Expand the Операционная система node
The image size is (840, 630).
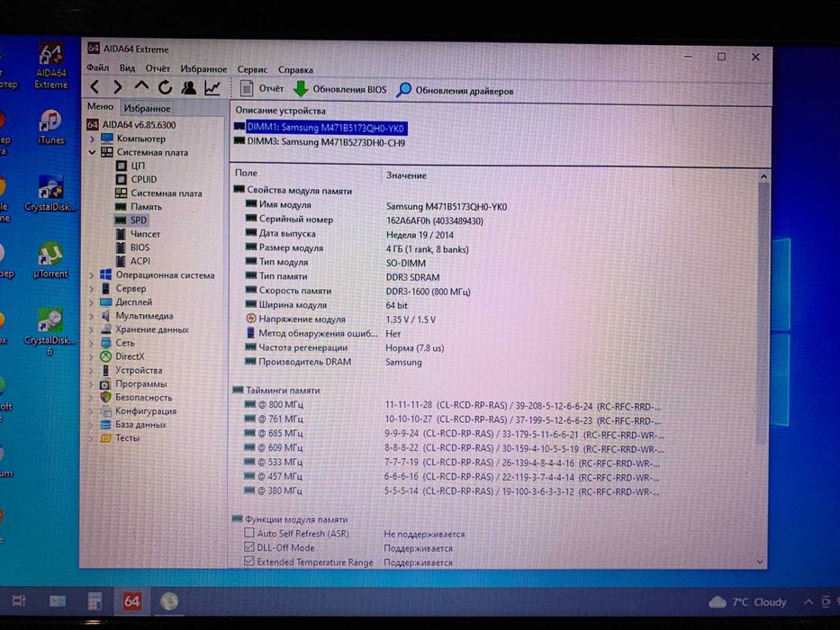pyautogui.click(x=91, y=275)
